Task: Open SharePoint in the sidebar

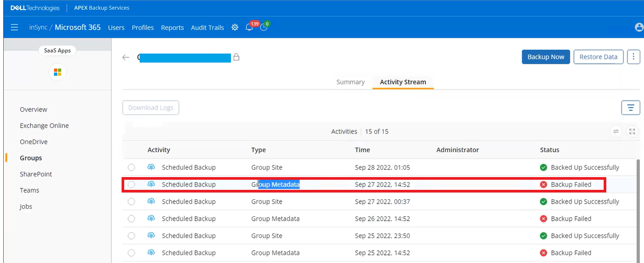Action: (36, 174)
